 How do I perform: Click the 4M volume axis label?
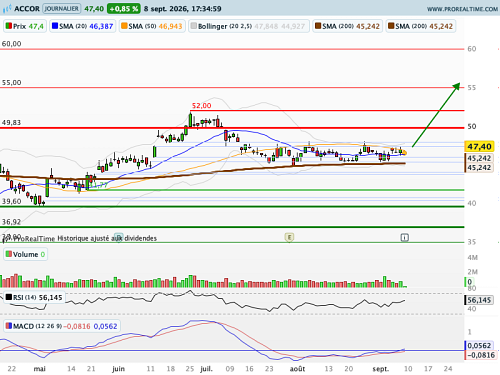(x=472, y=257)
